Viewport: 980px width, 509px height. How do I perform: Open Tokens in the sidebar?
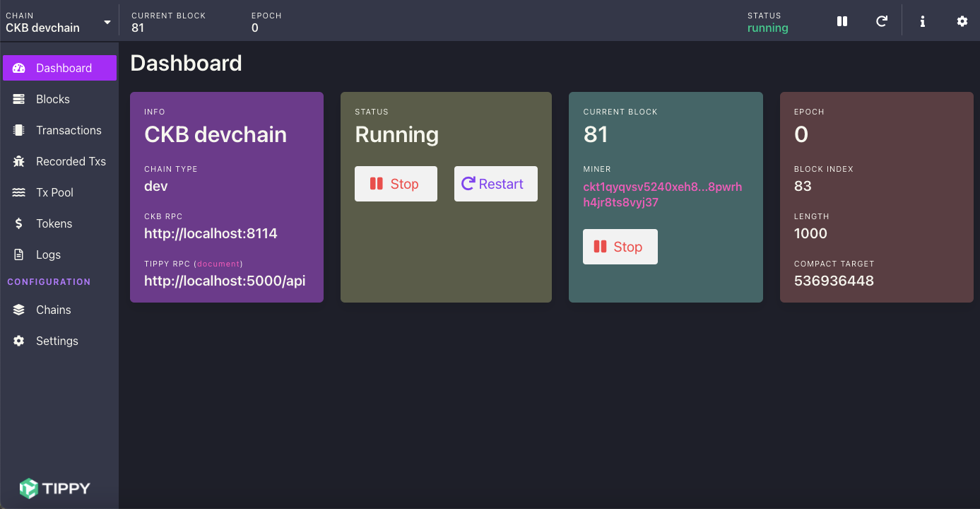(x=59, y=223)
